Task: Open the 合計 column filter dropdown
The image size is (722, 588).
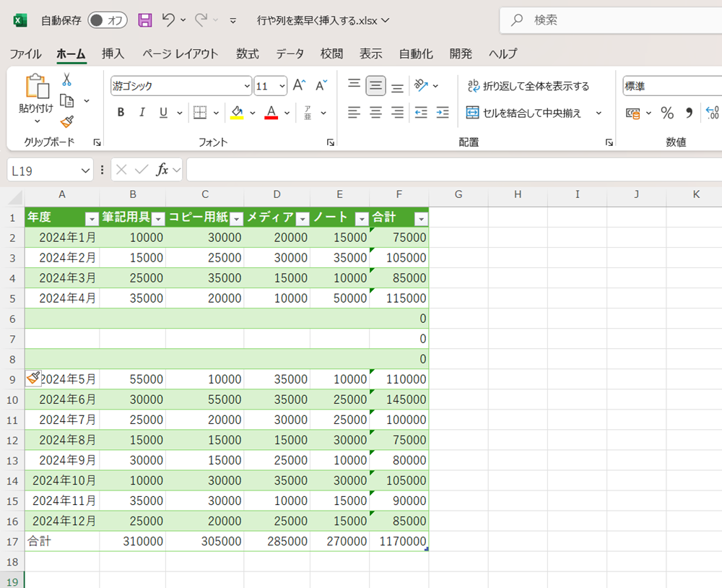Action: pyautogui.click(x=422, y=219)
